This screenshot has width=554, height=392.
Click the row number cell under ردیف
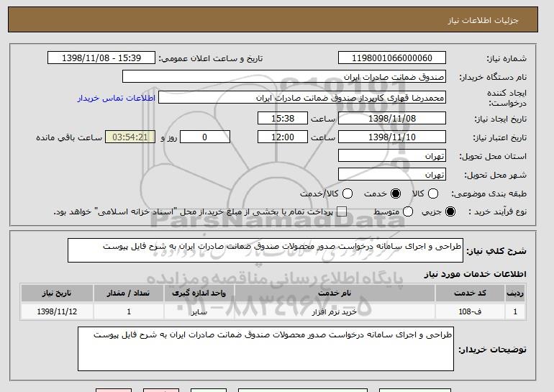(x=515, y=311)
